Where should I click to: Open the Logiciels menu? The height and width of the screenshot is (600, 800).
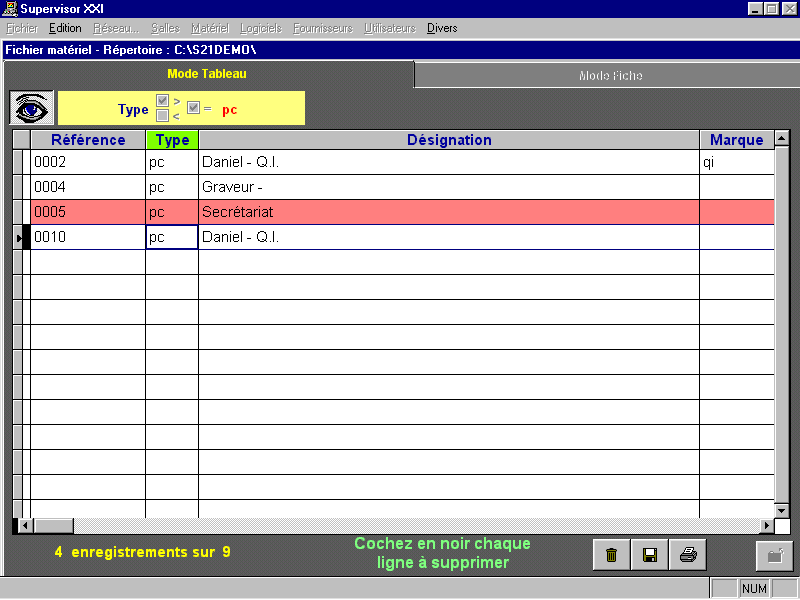(261, 28)
